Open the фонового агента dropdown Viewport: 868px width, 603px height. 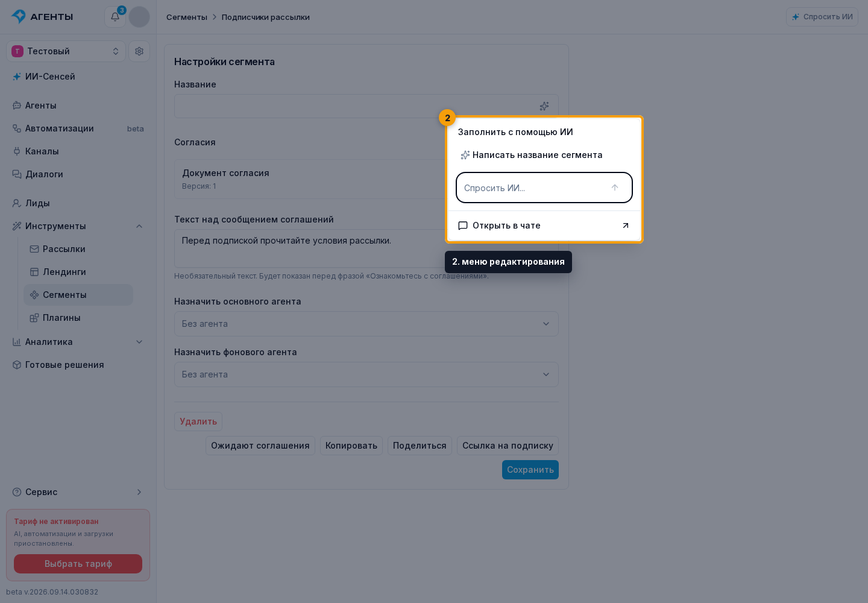(x=366, y=374)
